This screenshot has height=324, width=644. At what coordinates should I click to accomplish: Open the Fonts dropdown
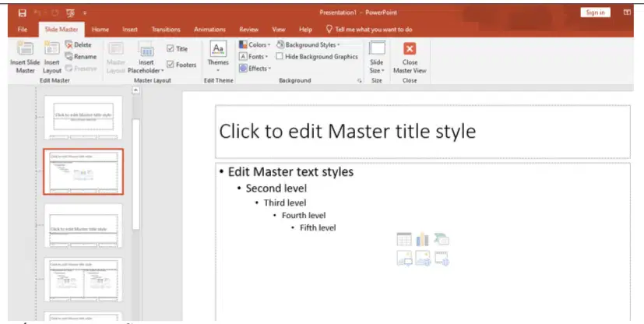point(253,57)
